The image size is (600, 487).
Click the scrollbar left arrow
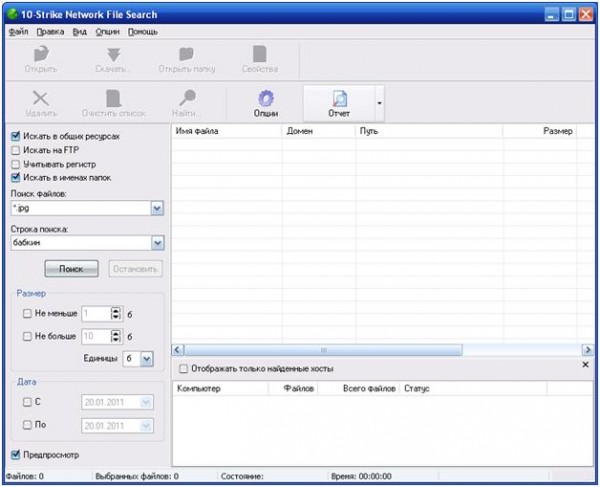(x=178, y=350)
